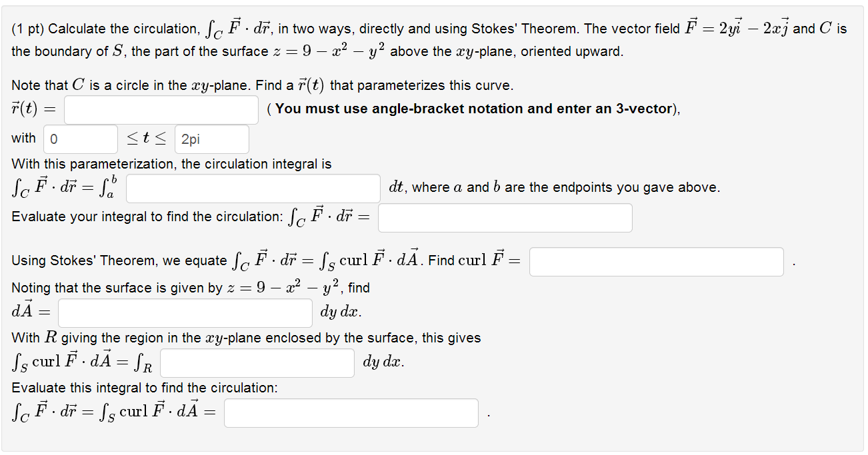Click the circulation value answer box

pyautogui.click(x=505, y=217)
